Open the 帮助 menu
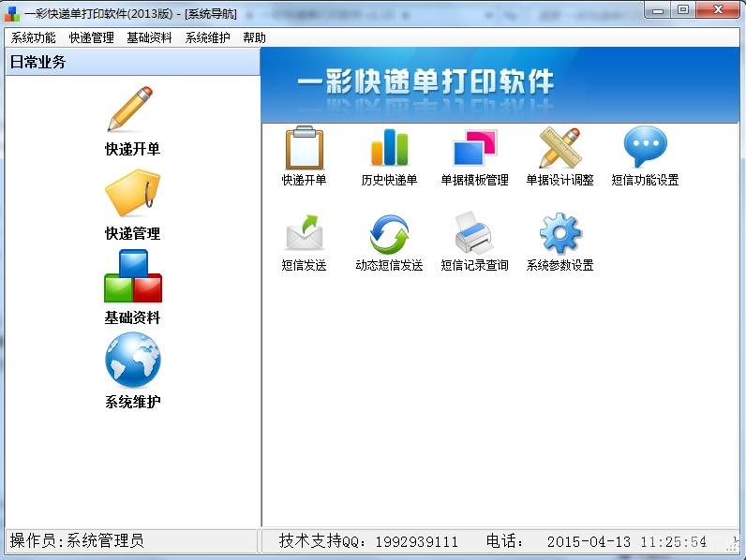The height and width of the screenshot is (560, 746). 254,37
